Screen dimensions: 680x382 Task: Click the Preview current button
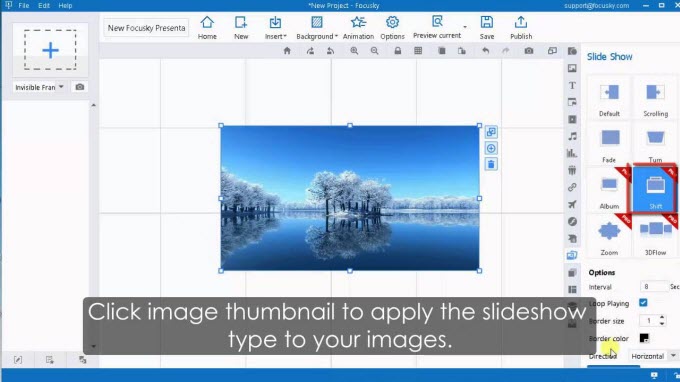tap(437, 28)
